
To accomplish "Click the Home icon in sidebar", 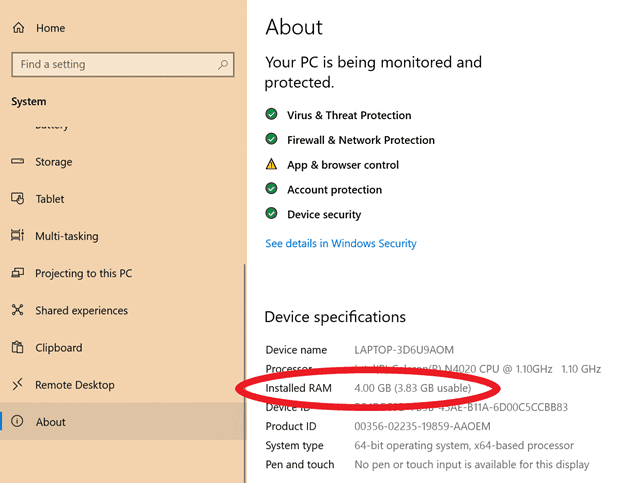I will [18, 28].
